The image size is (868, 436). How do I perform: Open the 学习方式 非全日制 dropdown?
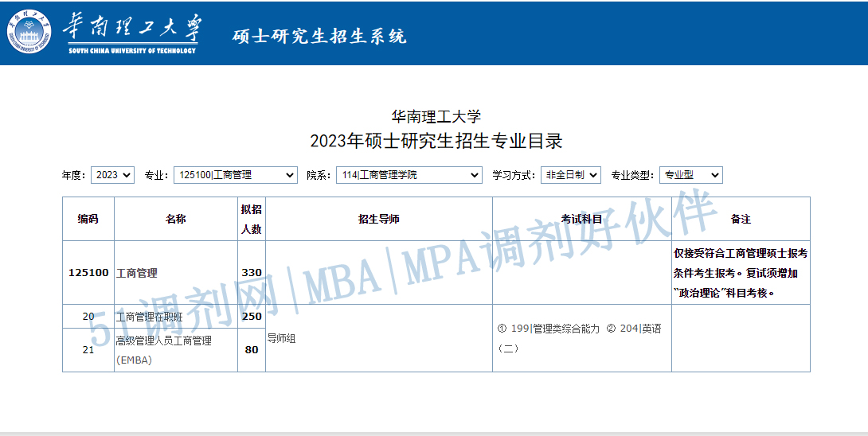click(571, 175)
